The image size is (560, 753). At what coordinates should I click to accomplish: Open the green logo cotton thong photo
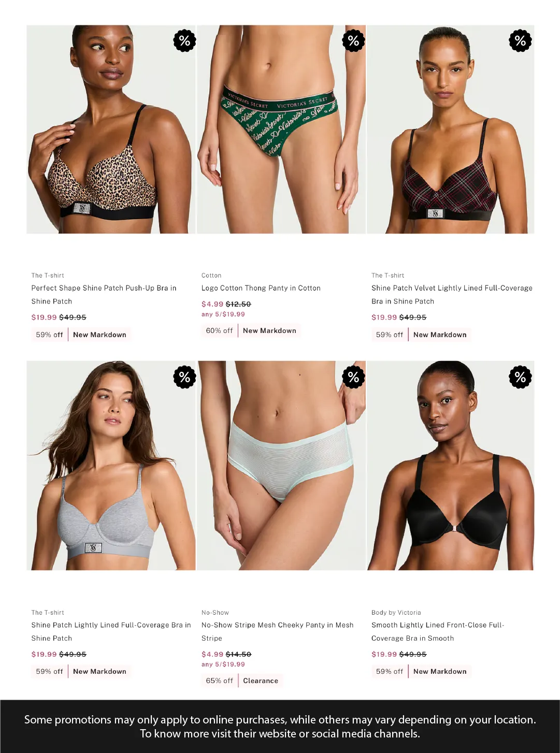click(x=281, y=129)
